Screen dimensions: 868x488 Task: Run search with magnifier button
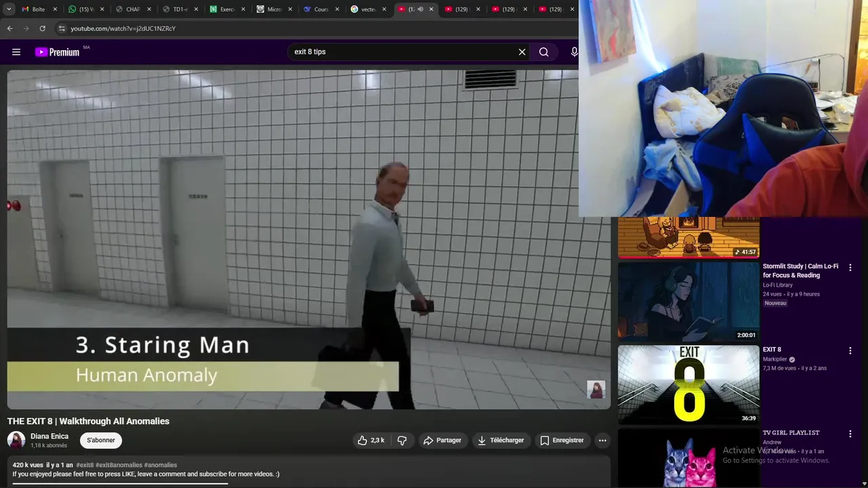(x=544, y=52)
